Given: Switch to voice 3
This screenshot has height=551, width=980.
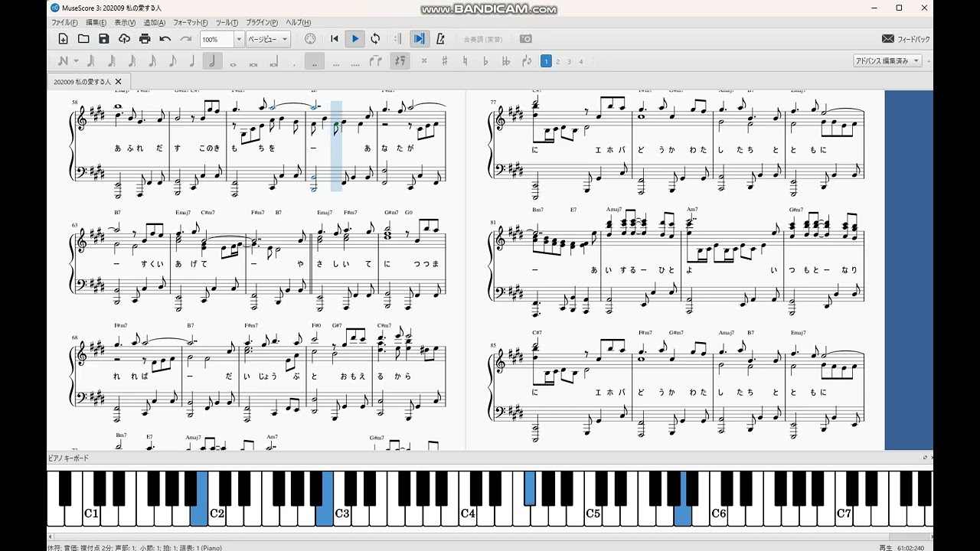Looking at the screenshot, I should pos(569,61).
